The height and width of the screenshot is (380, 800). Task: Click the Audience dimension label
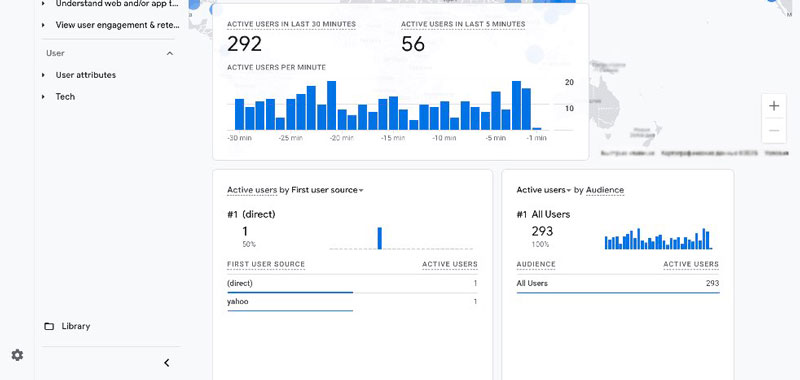pyautogui.click(x=605, y=190)
